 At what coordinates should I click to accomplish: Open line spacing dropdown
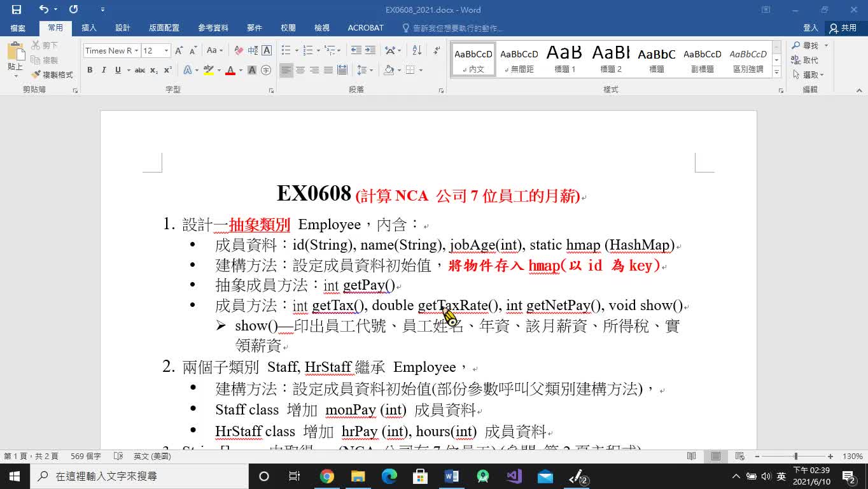[x=365, y=70]
